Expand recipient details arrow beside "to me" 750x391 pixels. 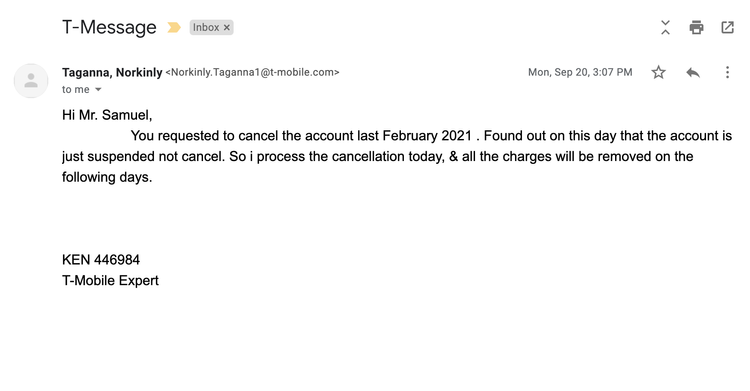pyautogui.click(x=98, y=89)
